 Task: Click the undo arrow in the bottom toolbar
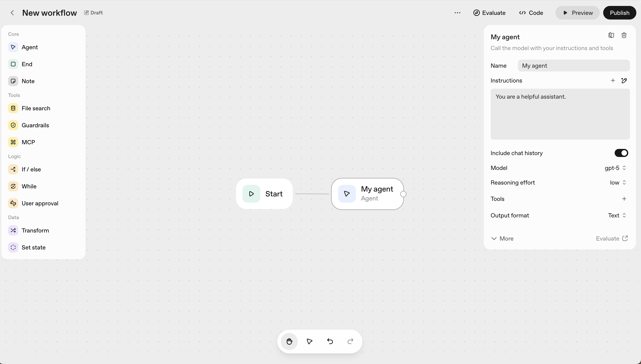pos(330,341)
